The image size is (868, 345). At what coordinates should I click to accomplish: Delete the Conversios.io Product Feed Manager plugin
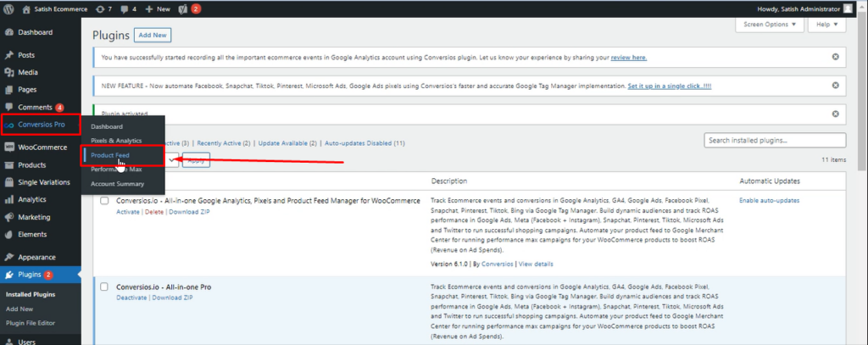tap(154, 212)
